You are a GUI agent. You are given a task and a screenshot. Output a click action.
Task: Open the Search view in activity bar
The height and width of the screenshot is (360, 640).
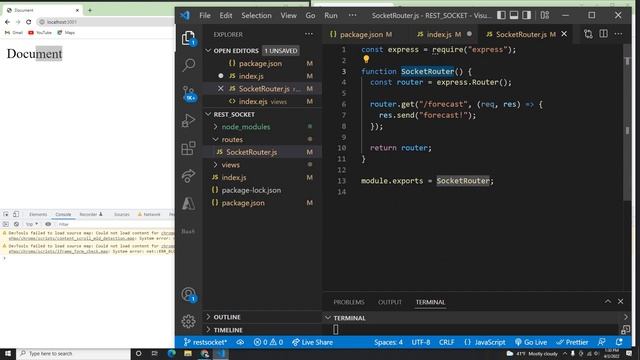[189, 64]
